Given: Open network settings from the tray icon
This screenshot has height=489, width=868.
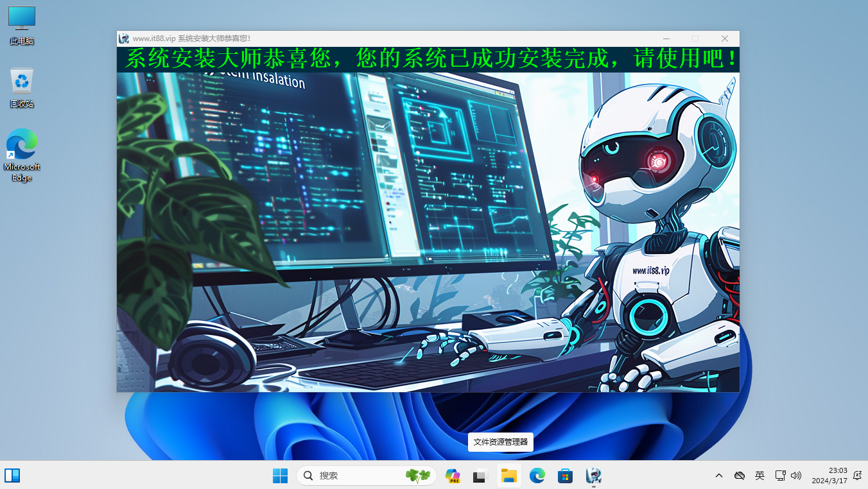Looking at the screenshot, I should [780, 476].
